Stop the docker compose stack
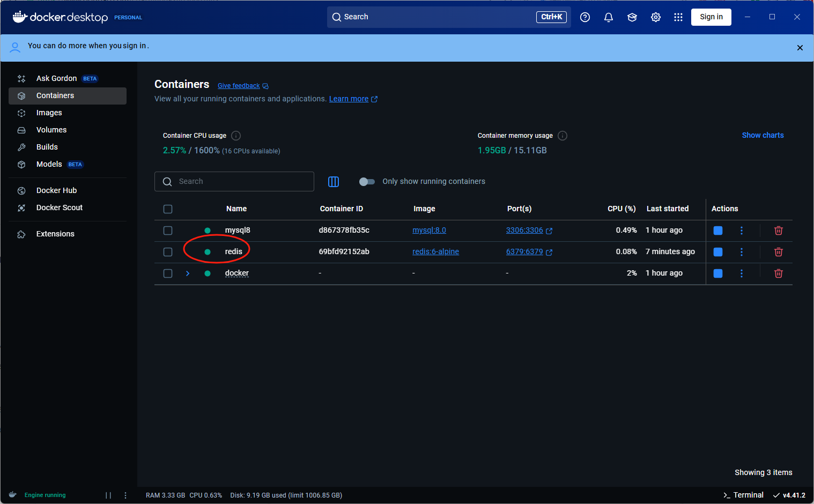Image resolution: width=814 pixels, height=504 pixels. [718, 273]
